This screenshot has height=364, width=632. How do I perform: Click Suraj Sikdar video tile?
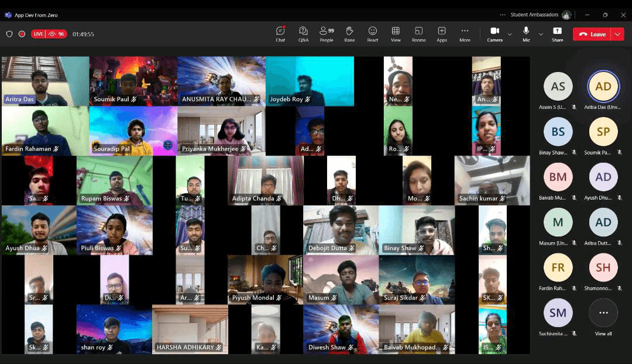click(417, 280)
